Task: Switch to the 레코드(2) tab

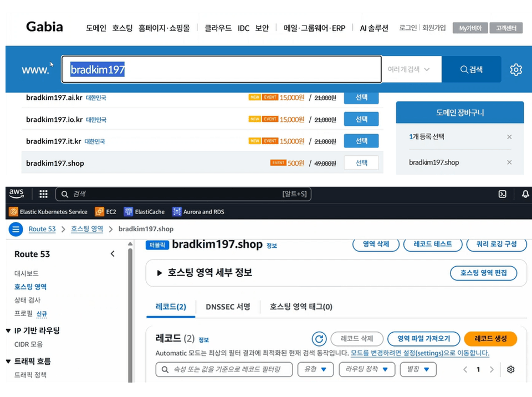Action: (x=171, y=307)
